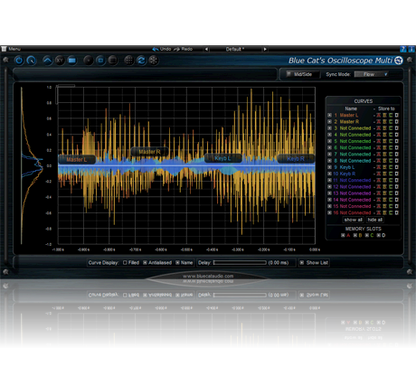This screenshot has height=376, width=416.
Task: Open the help question mark icon
Action: click(403, 49)
